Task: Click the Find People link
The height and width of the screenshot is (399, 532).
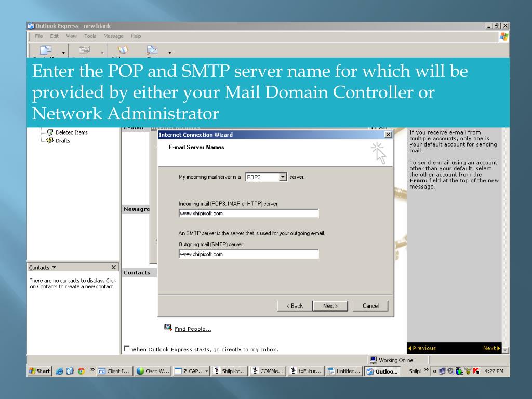Action: pyautogui.click(x=193, y=329)
